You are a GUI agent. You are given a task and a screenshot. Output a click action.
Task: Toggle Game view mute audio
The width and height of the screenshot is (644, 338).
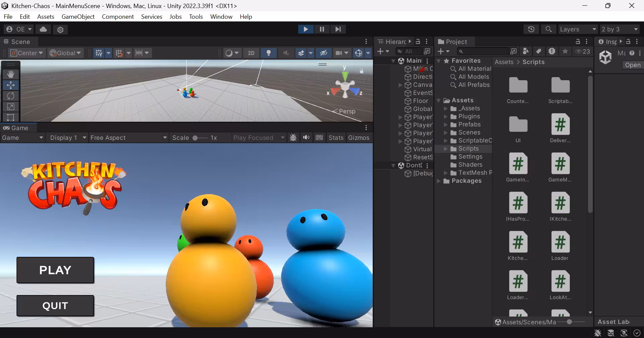coord(306,137)
